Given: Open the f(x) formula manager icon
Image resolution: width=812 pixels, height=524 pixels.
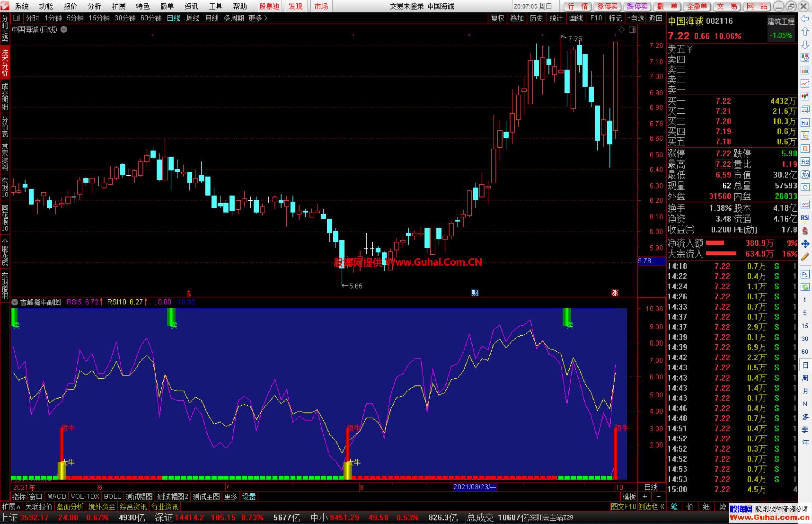Looking at the screenshot, I should click(805, 175).
